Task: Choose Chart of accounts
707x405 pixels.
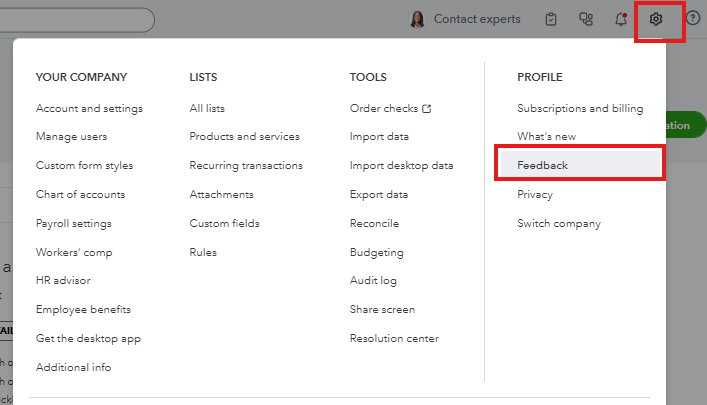Action: click(x=80, y=194)
